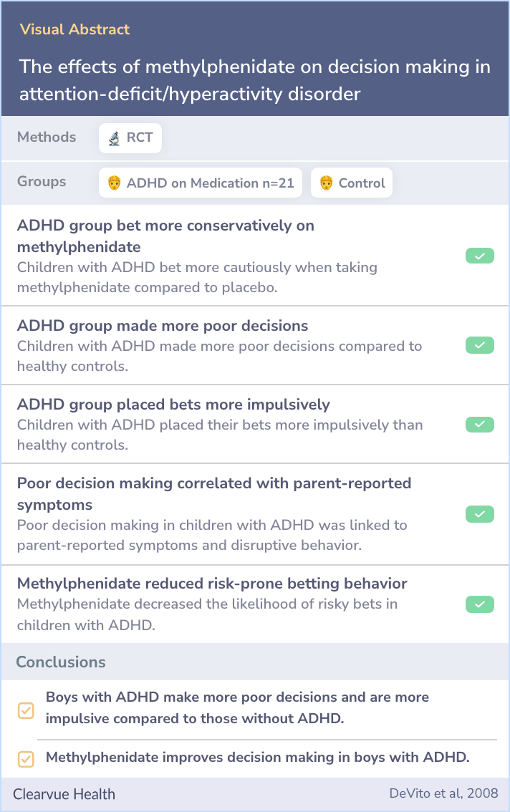
Task: Click the Conclusions section header
Action: 61,662
